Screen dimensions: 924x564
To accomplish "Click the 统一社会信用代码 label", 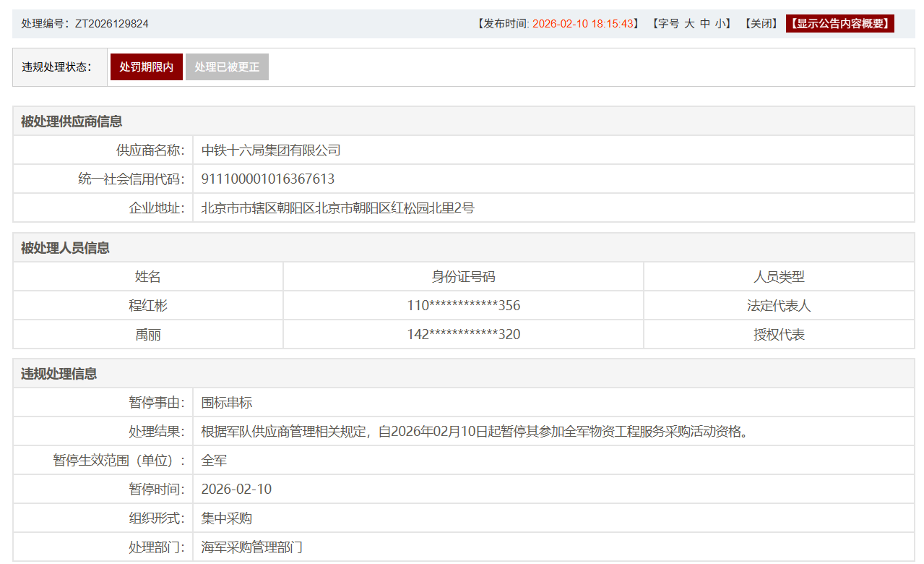I will 131,179.
